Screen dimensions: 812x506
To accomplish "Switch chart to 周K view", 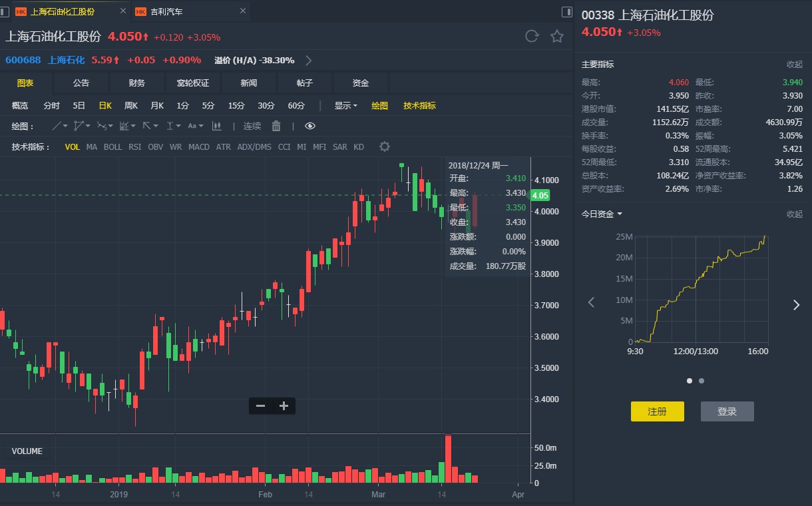I will [130, 106].
